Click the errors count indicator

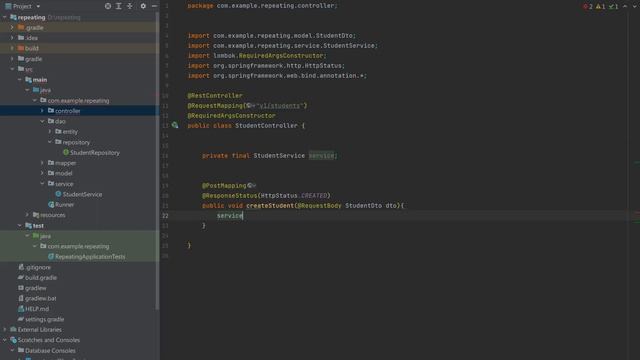(588, 7)
